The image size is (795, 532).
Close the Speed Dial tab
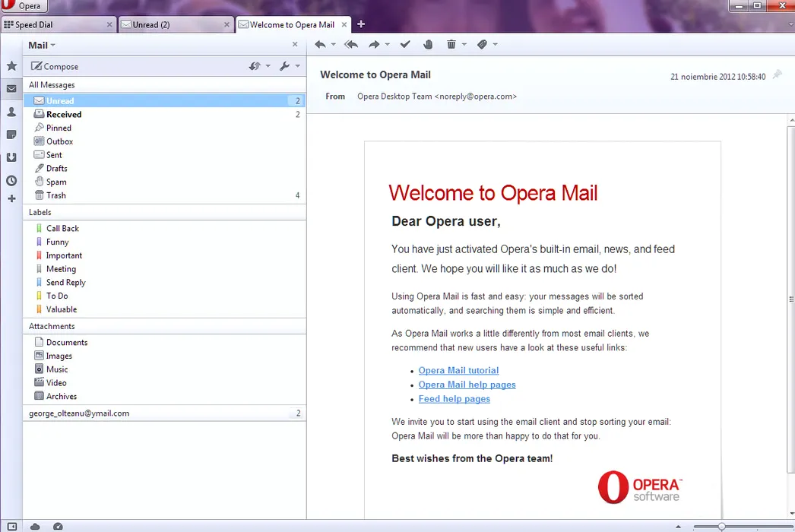109,24
